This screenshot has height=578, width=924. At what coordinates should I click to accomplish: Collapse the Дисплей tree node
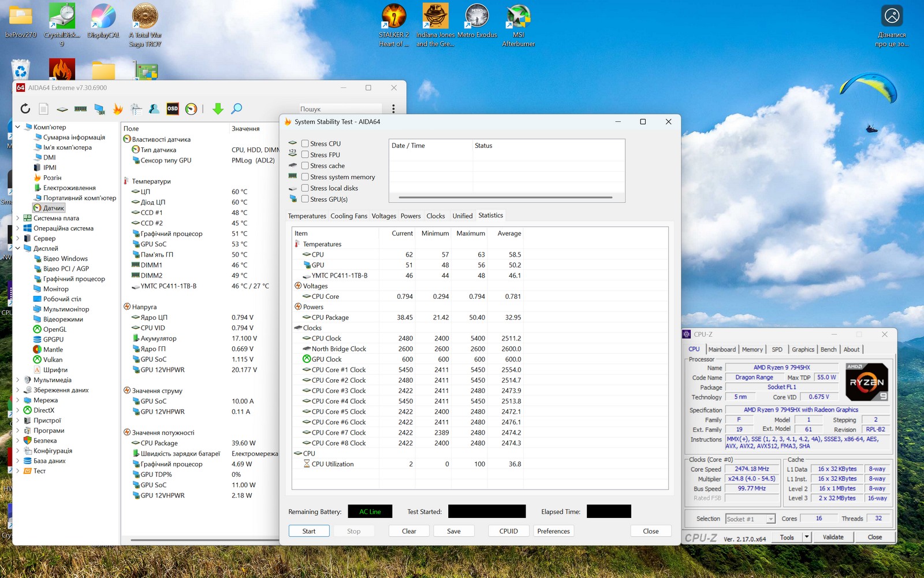(x=18, y=249)
